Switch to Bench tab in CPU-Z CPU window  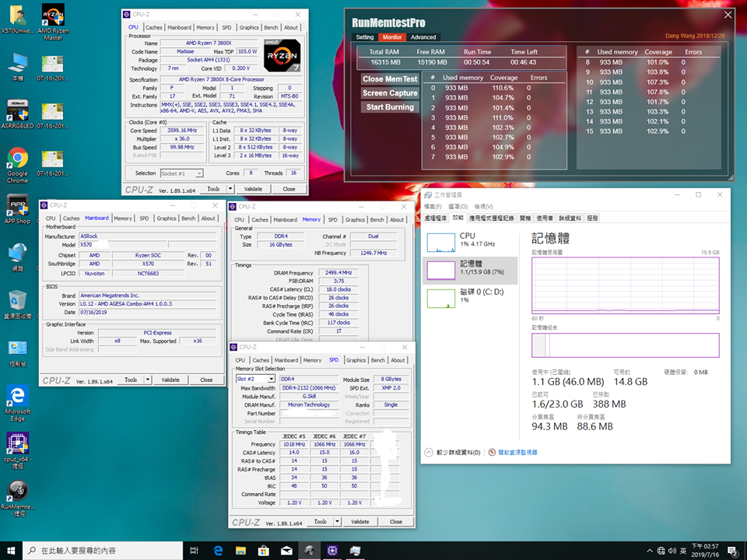(271, 28)
